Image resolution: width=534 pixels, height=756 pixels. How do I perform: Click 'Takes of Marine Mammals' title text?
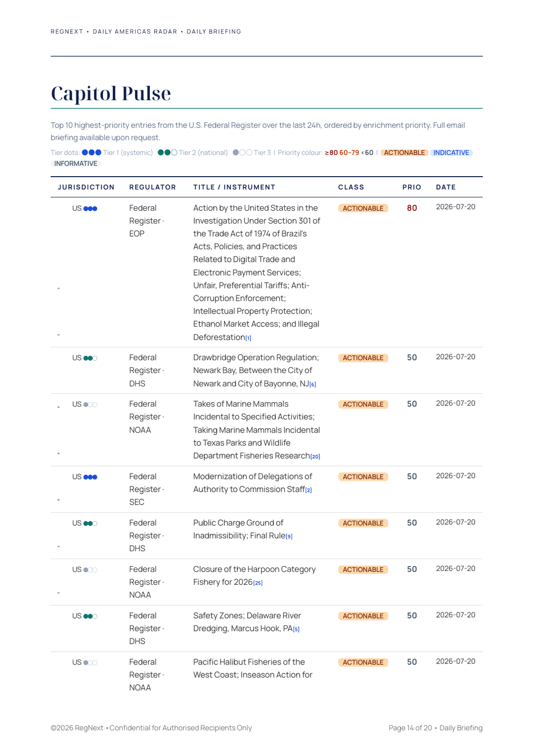241,404
